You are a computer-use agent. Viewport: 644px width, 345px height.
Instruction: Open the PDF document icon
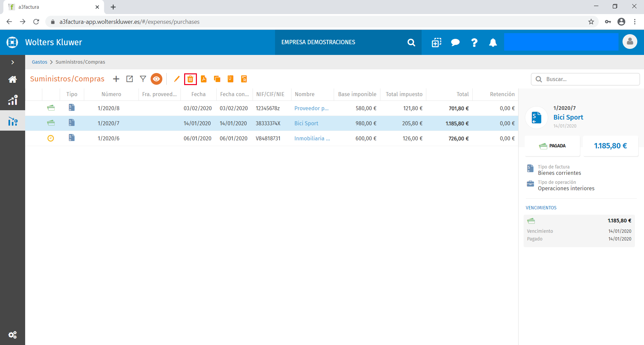[204, 79]
